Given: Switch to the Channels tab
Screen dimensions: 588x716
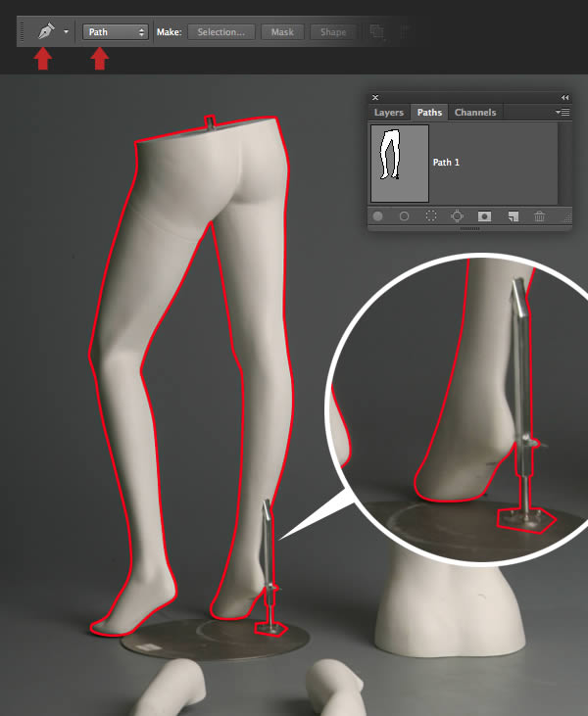Looking at the screenshot, I should (x=475, y=113).
